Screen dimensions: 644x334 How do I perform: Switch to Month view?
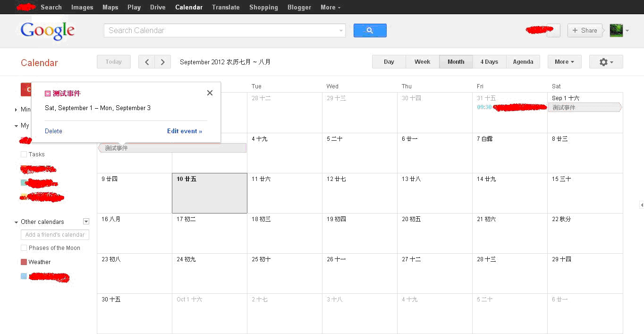coord(456,62)
